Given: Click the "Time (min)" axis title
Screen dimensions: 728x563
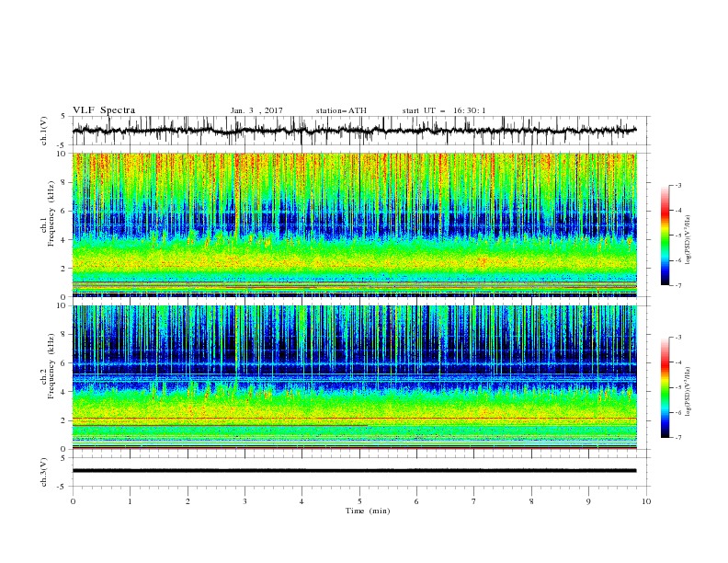Looking at the screenshot, I should (x=368, y=511).
